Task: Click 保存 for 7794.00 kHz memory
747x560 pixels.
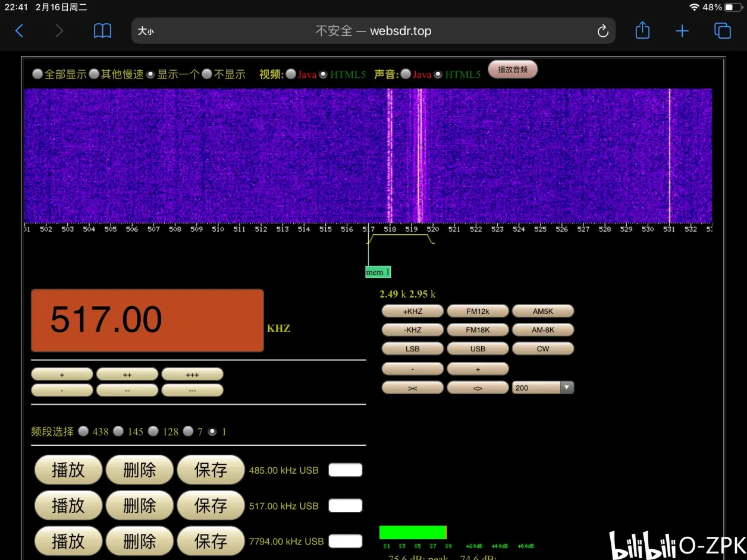Action: coord(211,542)
